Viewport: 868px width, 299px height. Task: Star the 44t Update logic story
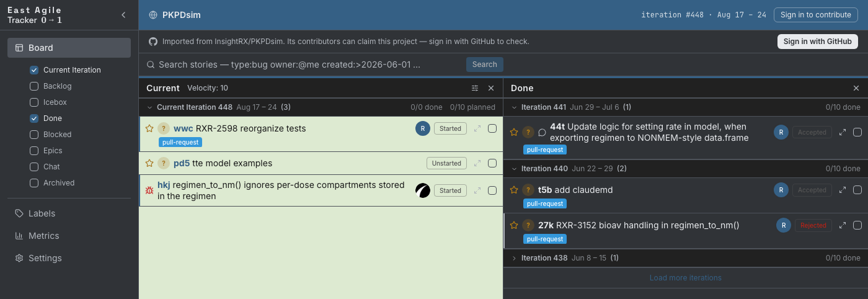click(x=514, y=132)
